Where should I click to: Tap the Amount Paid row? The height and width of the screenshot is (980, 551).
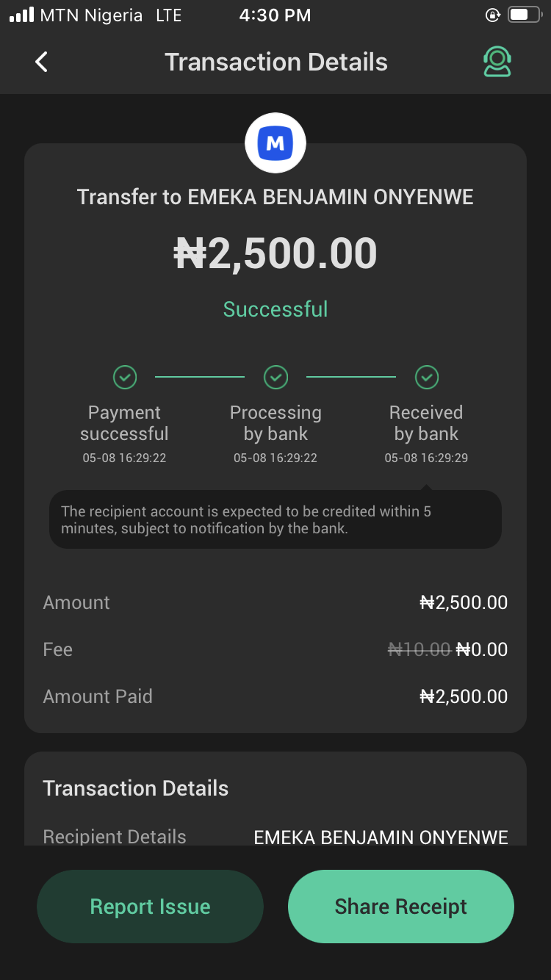pyautogui.click(x=275, y=696)
